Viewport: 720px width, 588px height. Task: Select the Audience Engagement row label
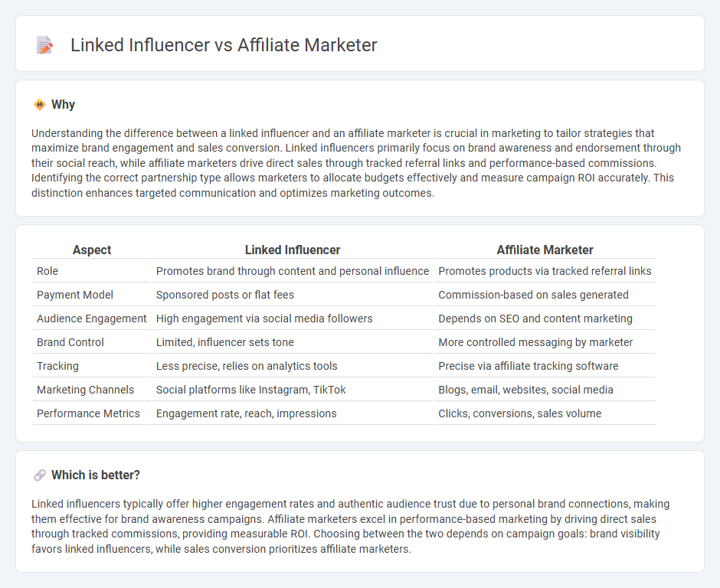(x=91, y=318)
